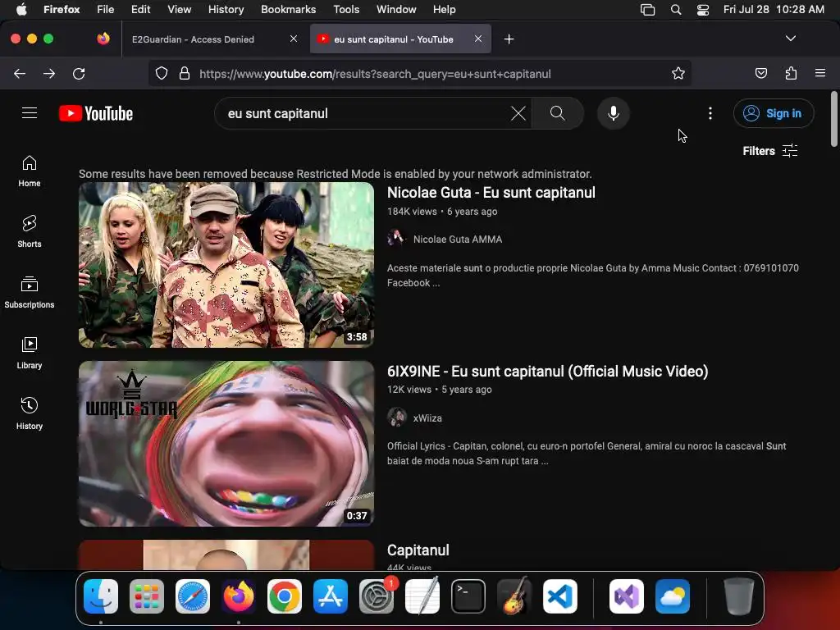Open the File menu
The image size is (840, 630).
[x=106, y=10]
